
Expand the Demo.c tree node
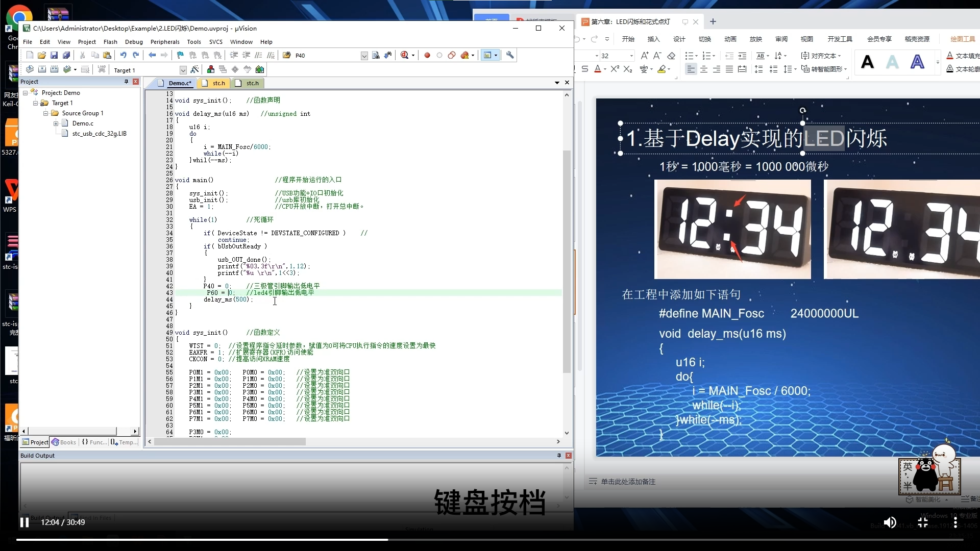(x=56, y=123)
